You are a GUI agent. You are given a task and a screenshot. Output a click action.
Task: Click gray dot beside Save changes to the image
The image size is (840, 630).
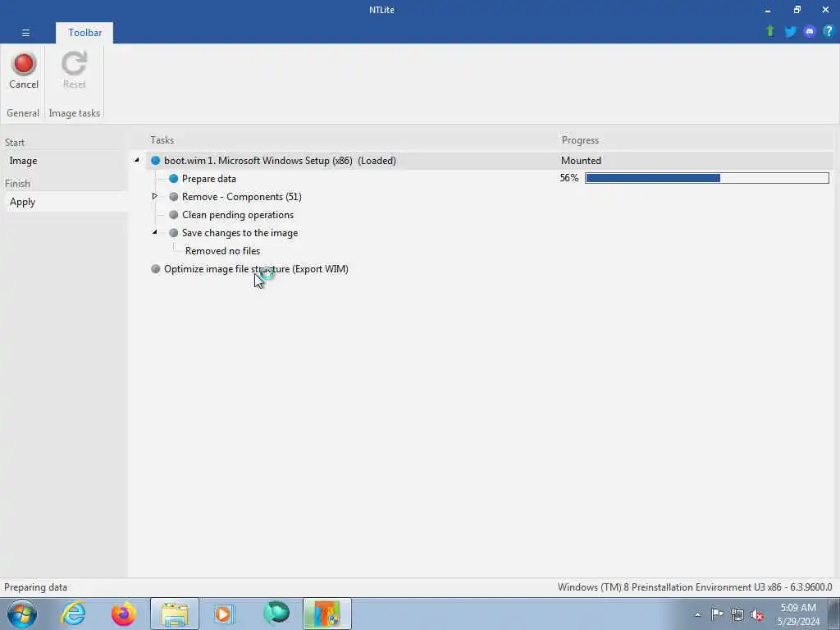(x=174, y=233)
